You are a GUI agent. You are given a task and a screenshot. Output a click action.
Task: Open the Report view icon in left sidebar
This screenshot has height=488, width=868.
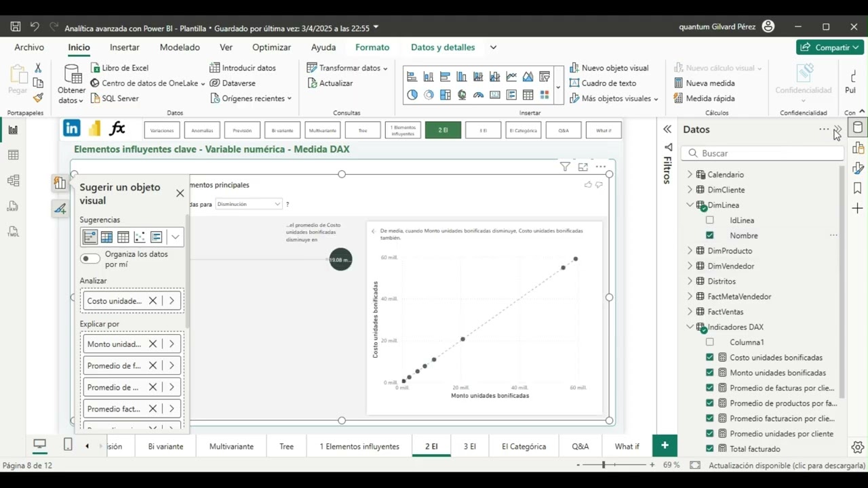click(13, 129)
